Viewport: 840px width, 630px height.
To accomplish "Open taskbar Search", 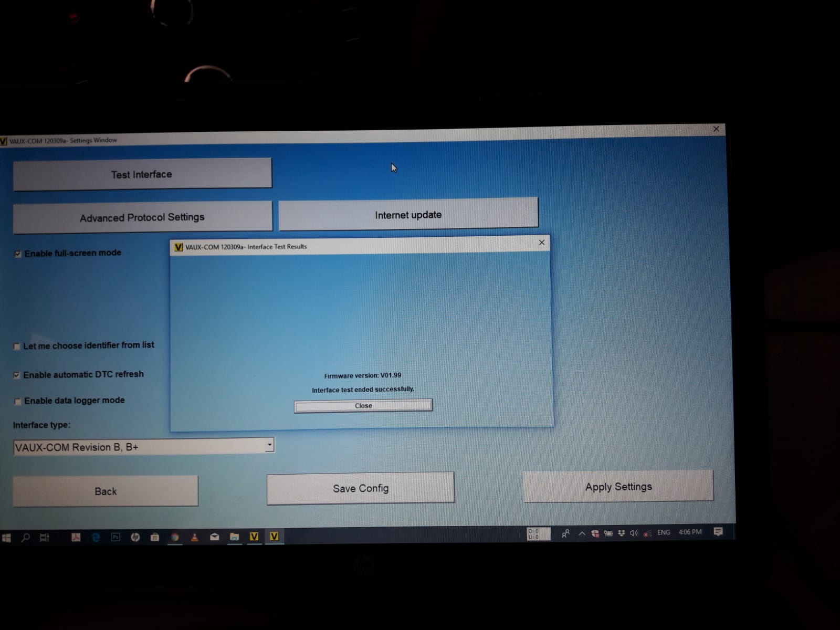I will click(25, 537).
